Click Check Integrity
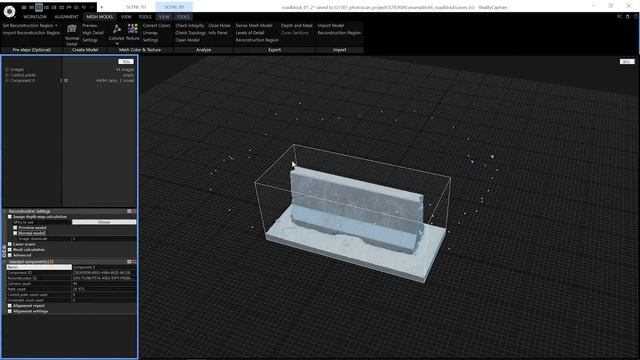The image size is (640, 360). pyautogui.click(x=190, y=25)
